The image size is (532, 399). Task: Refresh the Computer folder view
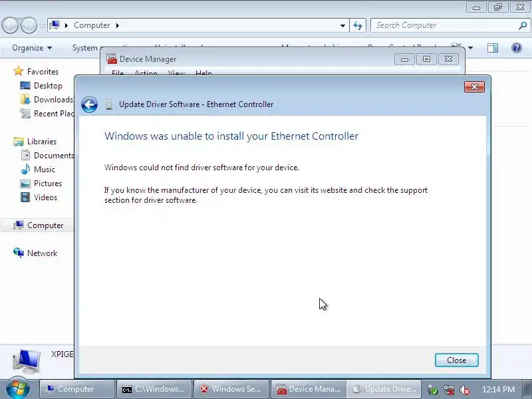(358, 25)
